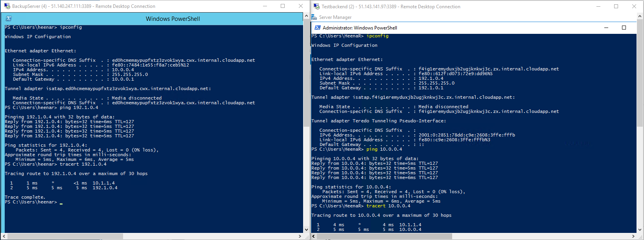Close the Testbackend Remote Desktop connection
644x240 pixels.
tap(634, 6)
